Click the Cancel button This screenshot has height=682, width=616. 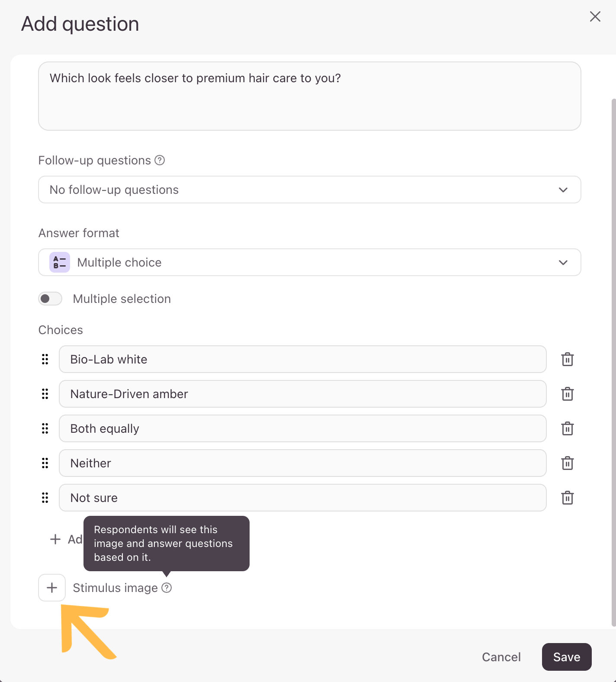click(501, 657)
